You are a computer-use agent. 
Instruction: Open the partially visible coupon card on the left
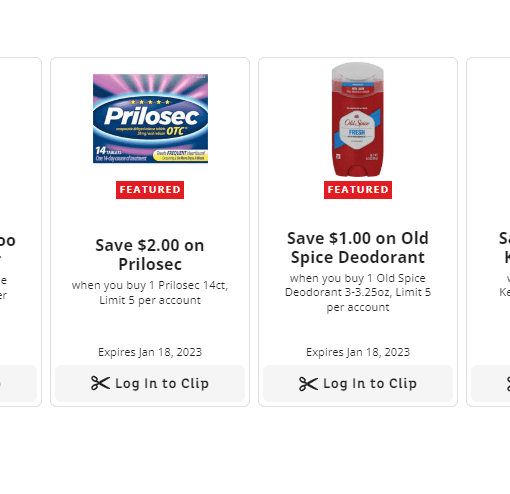[21, 232]
